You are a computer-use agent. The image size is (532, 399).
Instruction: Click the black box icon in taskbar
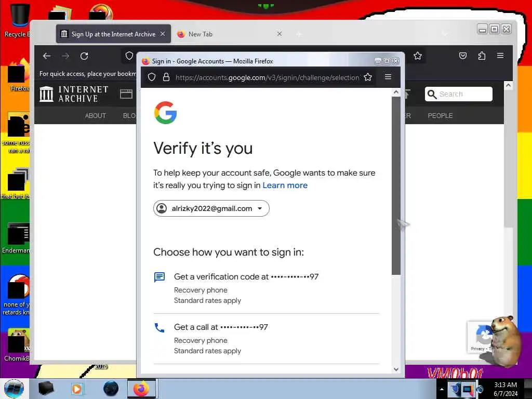[x=46, y=389]
